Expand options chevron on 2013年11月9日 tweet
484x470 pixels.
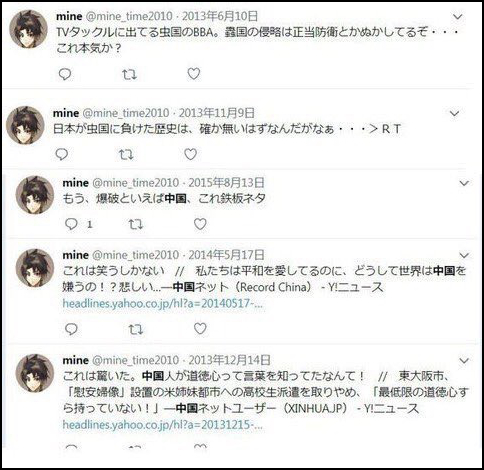455,114
